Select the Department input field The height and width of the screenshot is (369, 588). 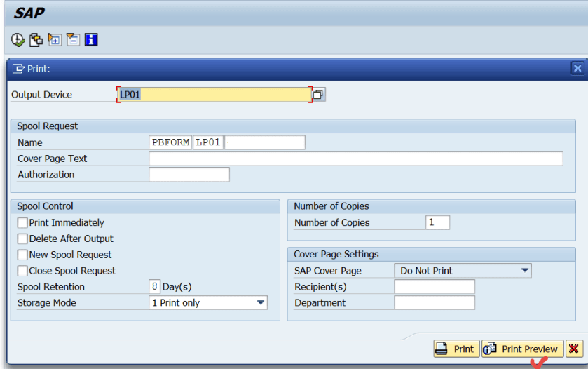[435, 302]
